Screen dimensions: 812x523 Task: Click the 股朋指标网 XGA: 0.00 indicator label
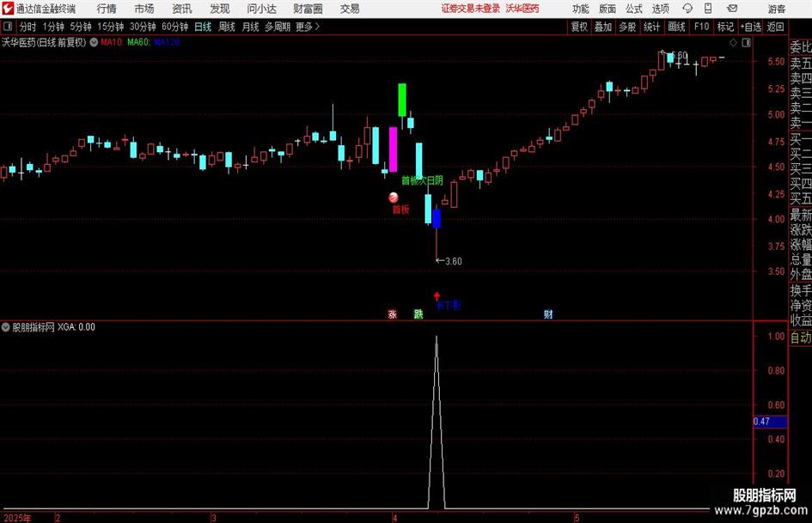point(54,326)
